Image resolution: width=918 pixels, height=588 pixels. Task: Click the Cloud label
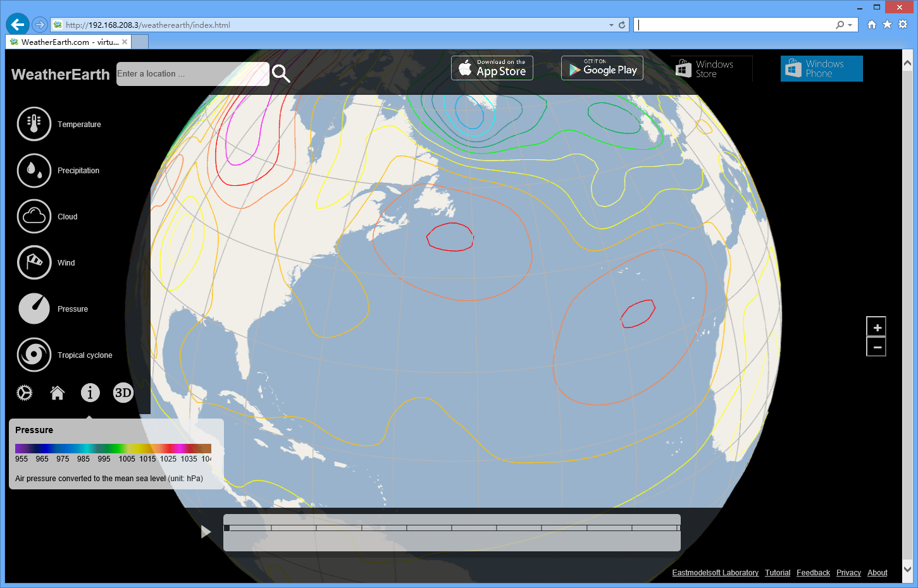(x=68, y=217)
